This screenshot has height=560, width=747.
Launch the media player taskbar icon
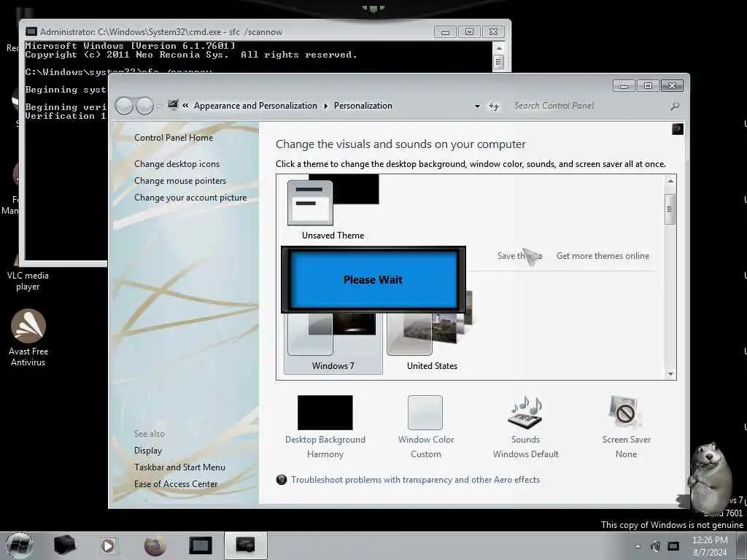point(108,545)
